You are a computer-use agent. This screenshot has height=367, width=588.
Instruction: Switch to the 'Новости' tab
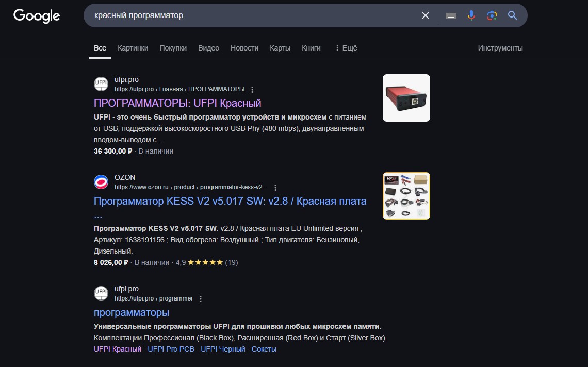tap(244, 48)
